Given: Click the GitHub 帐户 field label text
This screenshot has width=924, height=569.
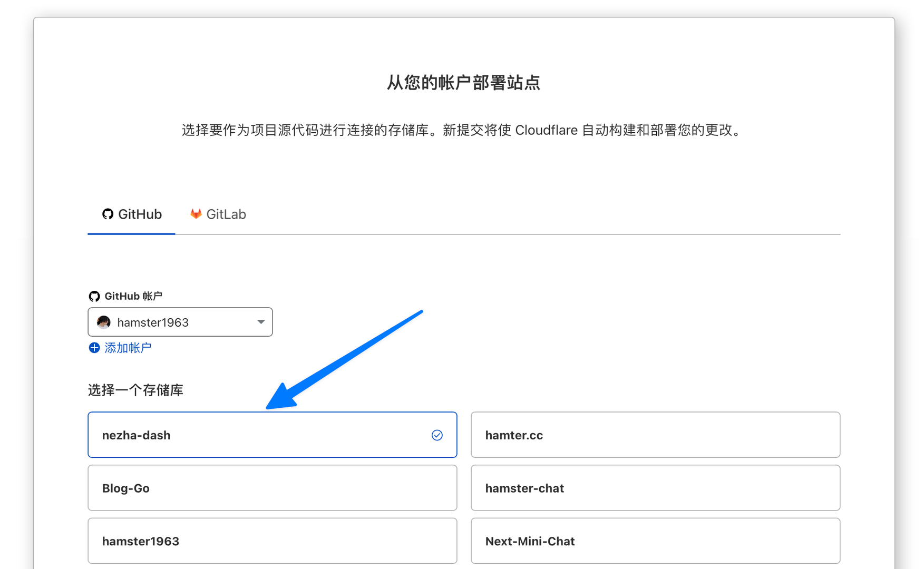Looking at the screenshot, I should point(133,296).
